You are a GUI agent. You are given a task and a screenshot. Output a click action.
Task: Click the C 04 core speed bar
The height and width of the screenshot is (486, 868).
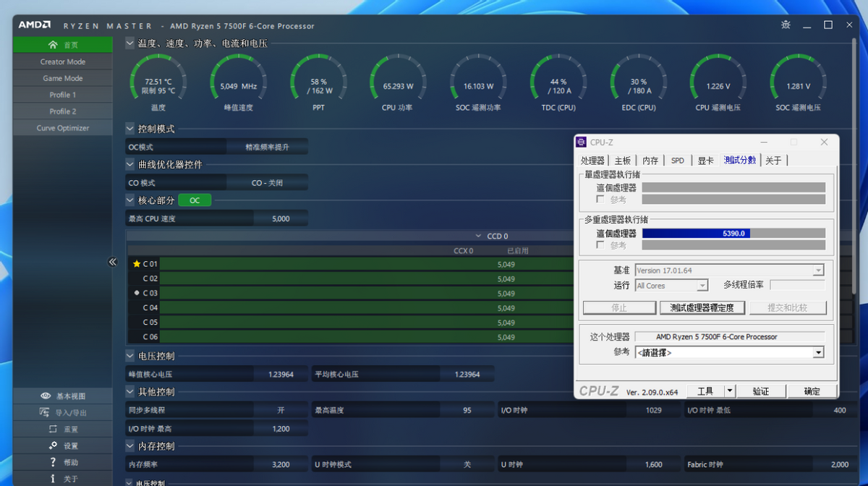[366, 308]
